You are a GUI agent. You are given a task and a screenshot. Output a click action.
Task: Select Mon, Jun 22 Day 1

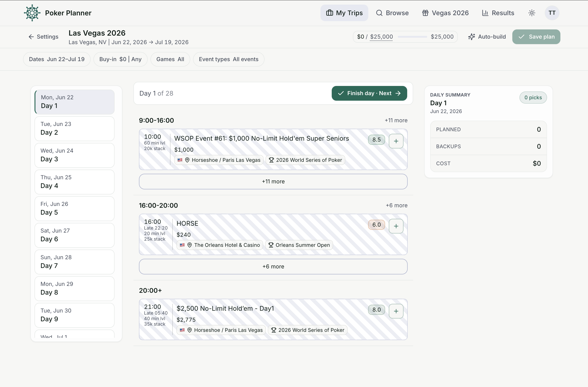75,102
